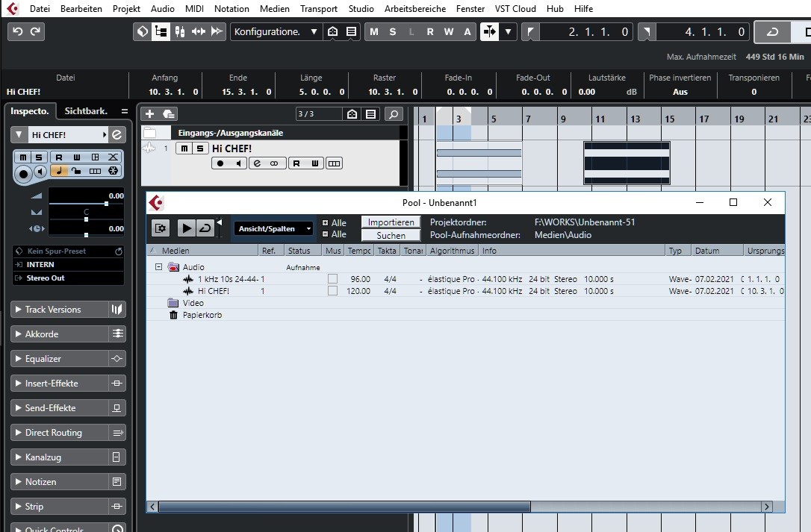
Task: Check Mus checkbox for 1 kHz 10s row
Action: coord(332,278)
